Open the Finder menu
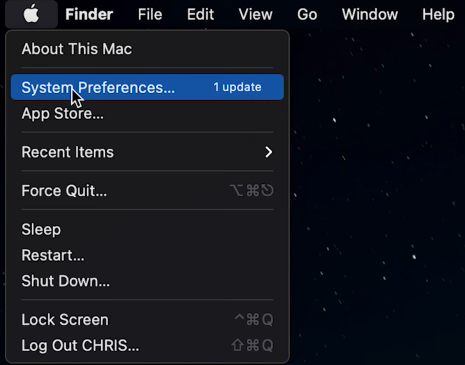The image size is (465, 365). pos(89,15)
